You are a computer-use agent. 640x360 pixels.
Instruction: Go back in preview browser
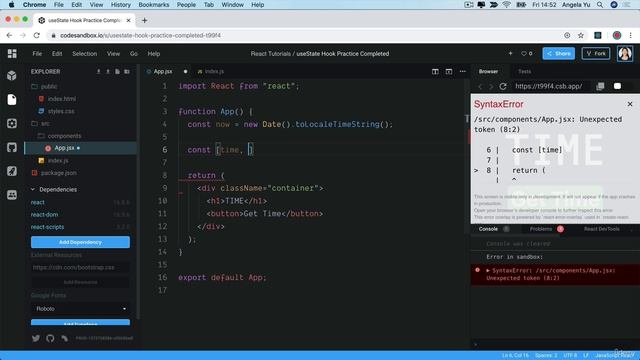point(480,86)
